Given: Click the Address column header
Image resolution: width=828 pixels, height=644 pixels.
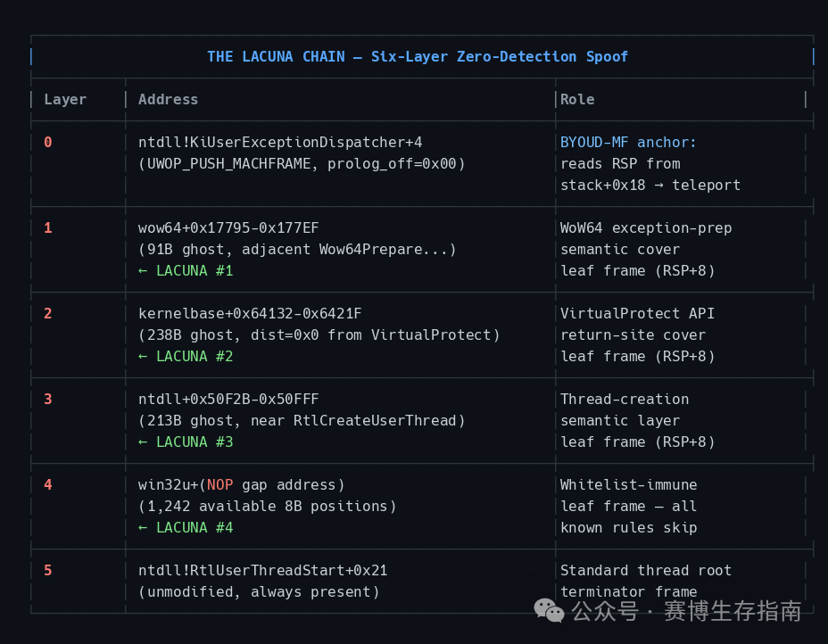Looking at the screenshot, I should click(168, 99).
